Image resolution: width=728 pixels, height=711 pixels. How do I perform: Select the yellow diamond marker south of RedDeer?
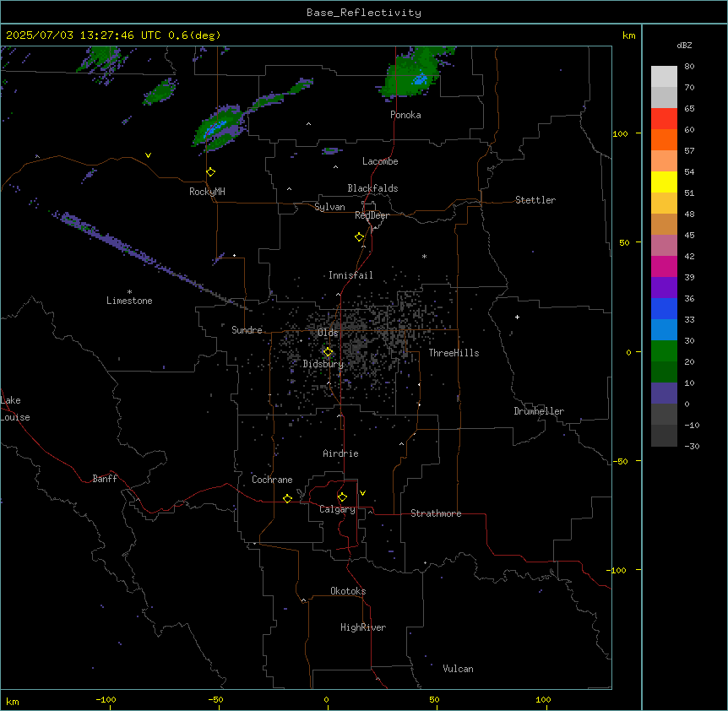(x=360, y=237)
